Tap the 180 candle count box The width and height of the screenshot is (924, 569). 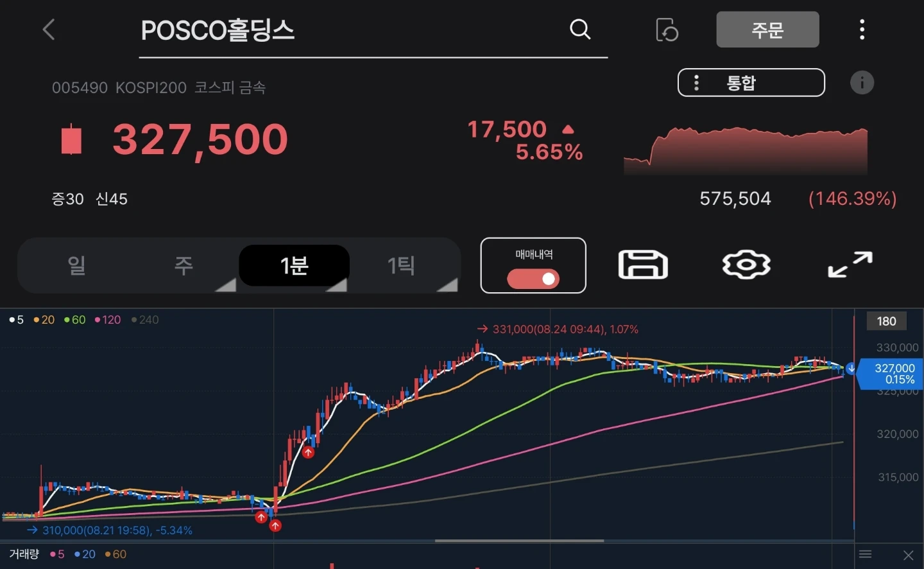(886, 321)
